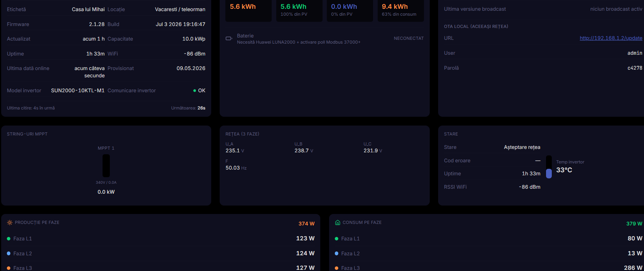This screenshot has height=271, width=644.
Task: Open the OTA update URL link
Action: point(611,38)
